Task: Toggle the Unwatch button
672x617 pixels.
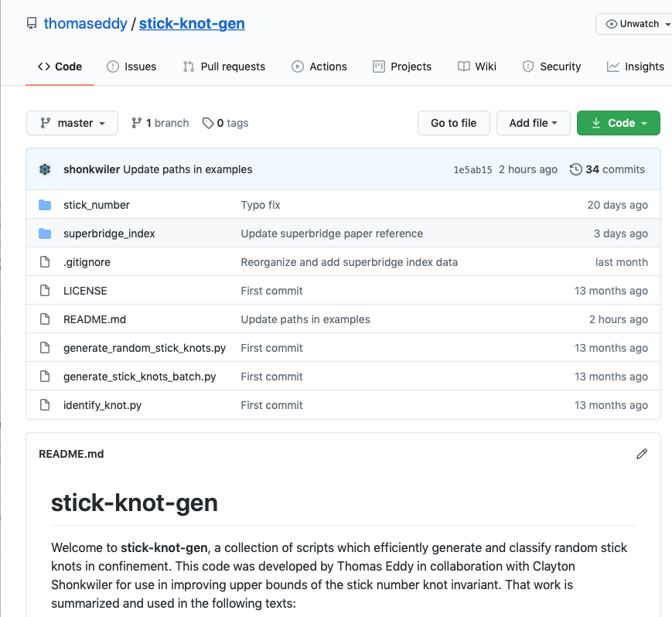Action: pyautogui.click(x=635, y=24)
